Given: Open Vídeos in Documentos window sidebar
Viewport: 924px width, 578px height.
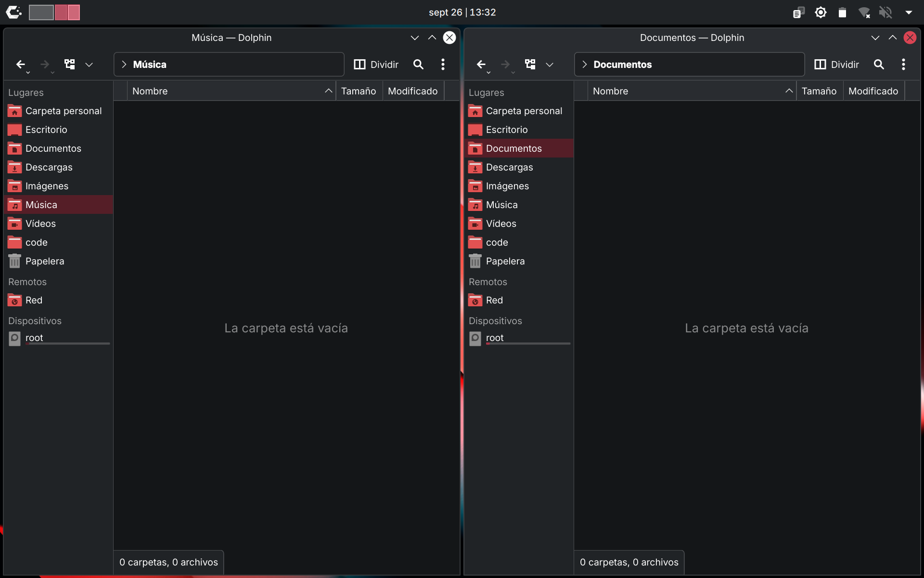Looking at the screenshot, I should click(519, 223).
